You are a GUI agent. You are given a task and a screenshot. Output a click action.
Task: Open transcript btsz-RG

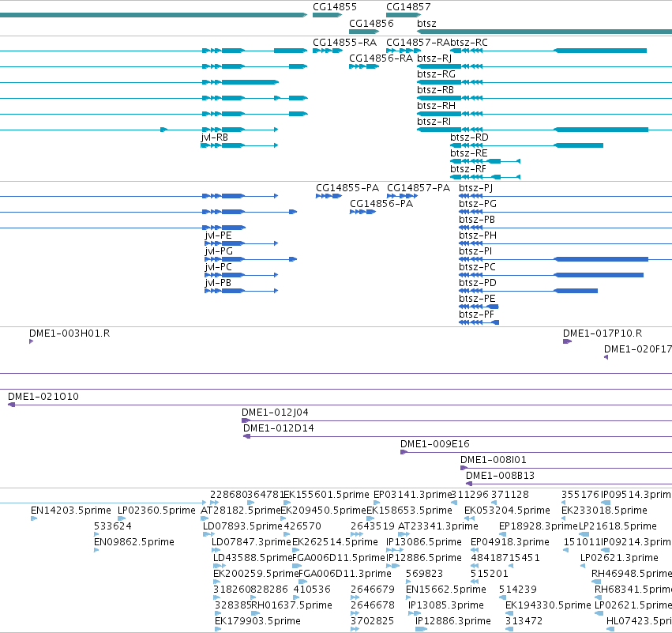coord(544,82)
